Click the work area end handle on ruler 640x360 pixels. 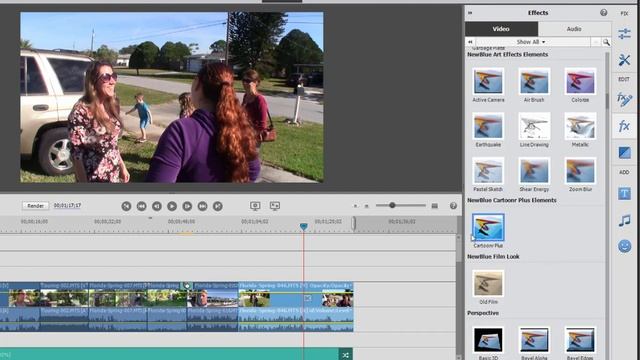pos(353,223)
